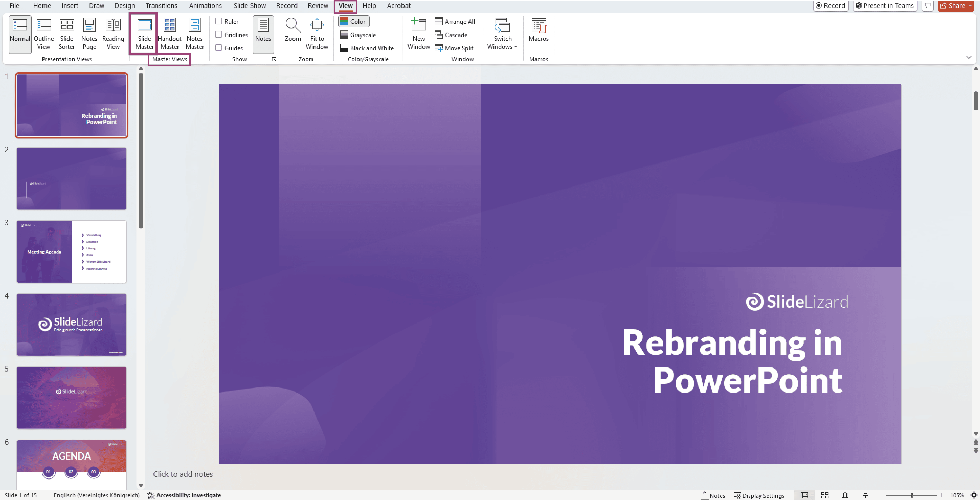The height and width of the screenshot is (500, 980).
Task: Enable the Gridlines checkbox
Action: click(219, 35)
